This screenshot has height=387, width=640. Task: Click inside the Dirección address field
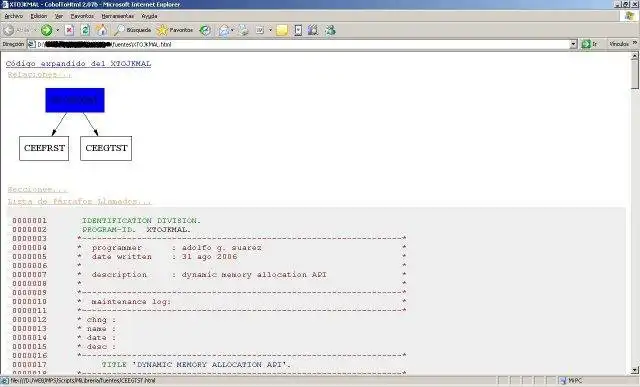302,44
